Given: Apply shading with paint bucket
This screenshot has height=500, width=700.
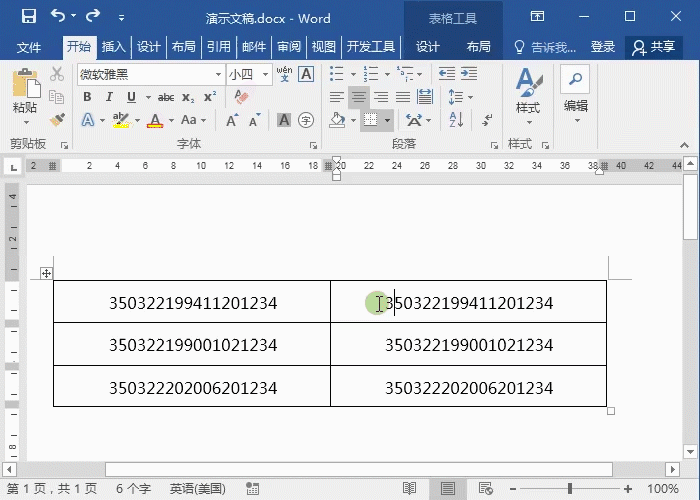Looking at the screenshot, I should tap(337, 120).
